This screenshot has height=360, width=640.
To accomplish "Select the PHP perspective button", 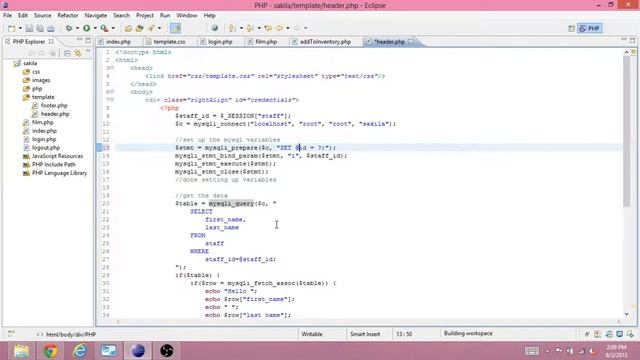I will coord(589,28).
